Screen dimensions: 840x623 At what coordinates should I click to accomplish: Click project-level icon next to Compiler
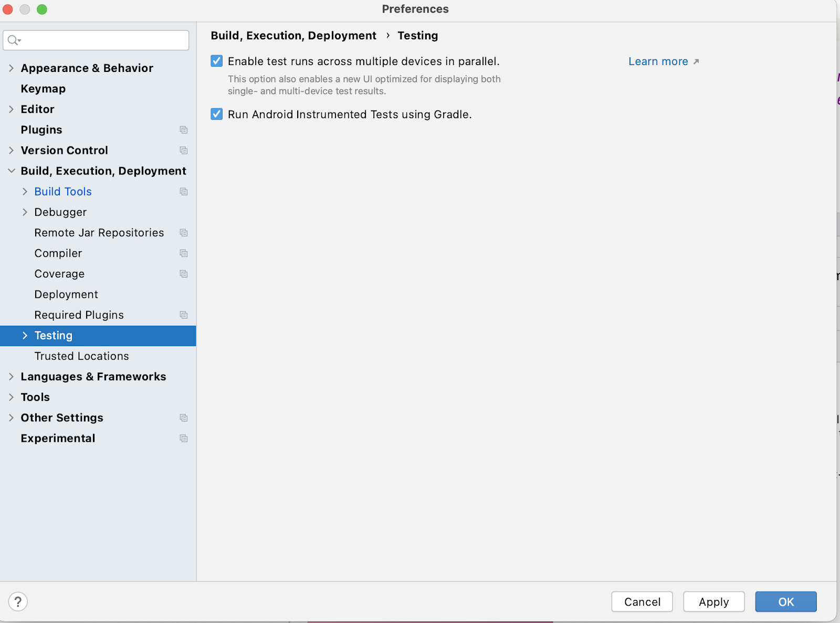184,253
